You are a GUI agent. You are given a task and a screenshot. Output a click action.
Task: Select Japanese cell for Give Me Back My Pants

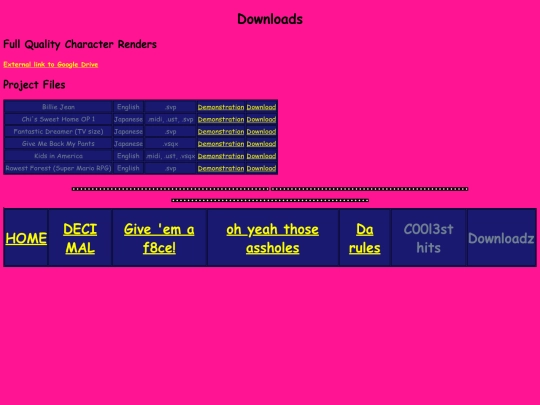point(128,144)
